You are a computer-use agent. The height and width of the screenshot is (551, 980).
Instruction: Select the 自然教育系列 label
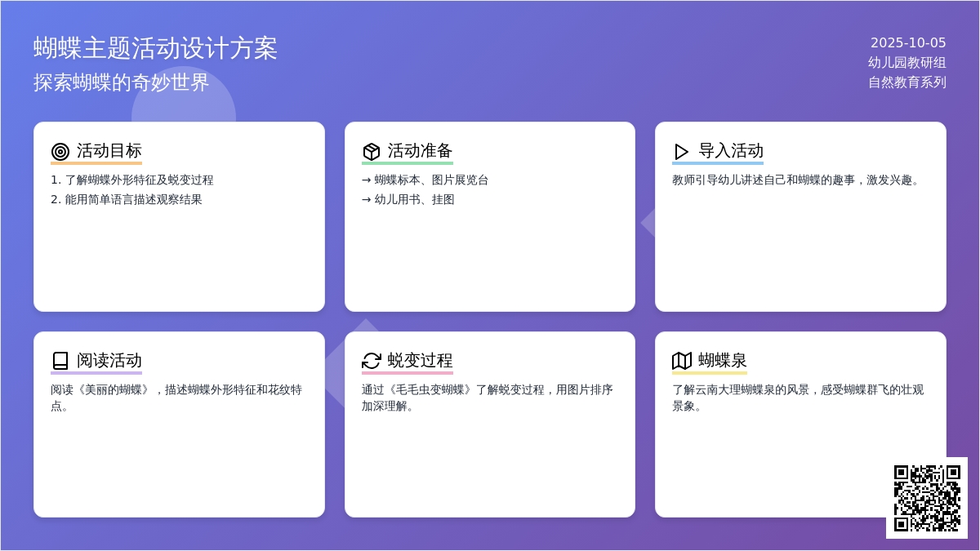tap(907, 82)
